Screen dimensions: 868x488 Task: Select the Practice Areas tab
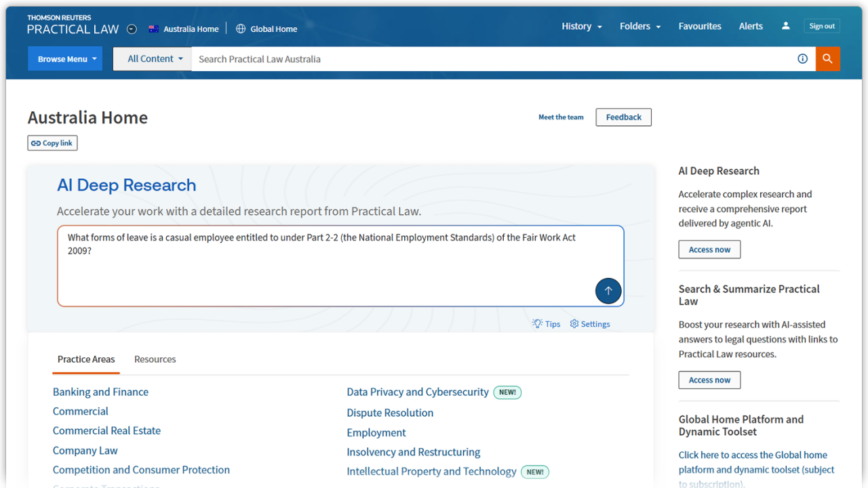(86, 359)
